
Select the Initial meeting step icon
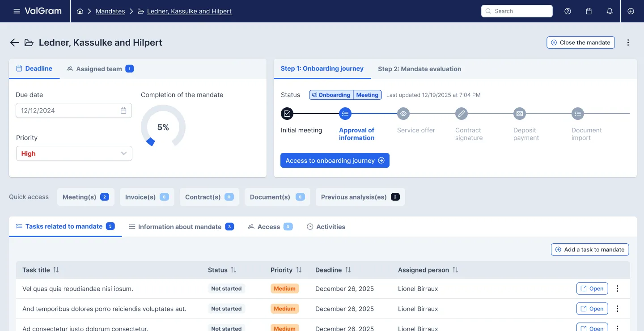click(x=287, y=114)
